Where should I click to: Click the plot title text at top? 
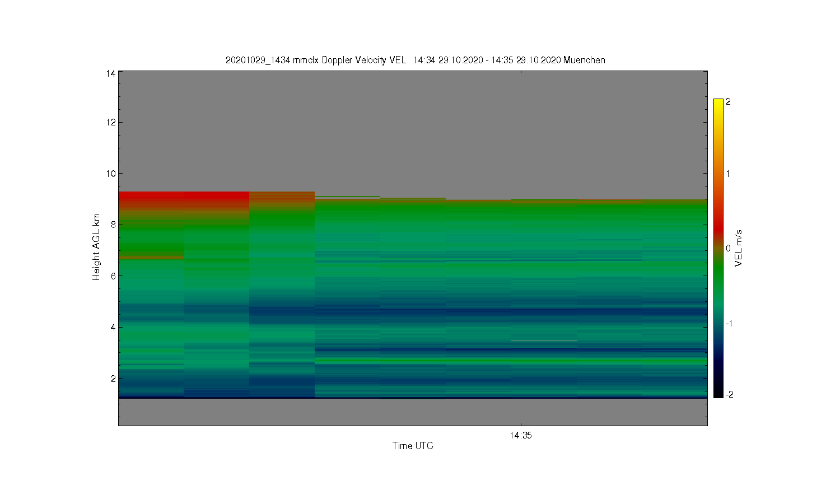point(415,60)
